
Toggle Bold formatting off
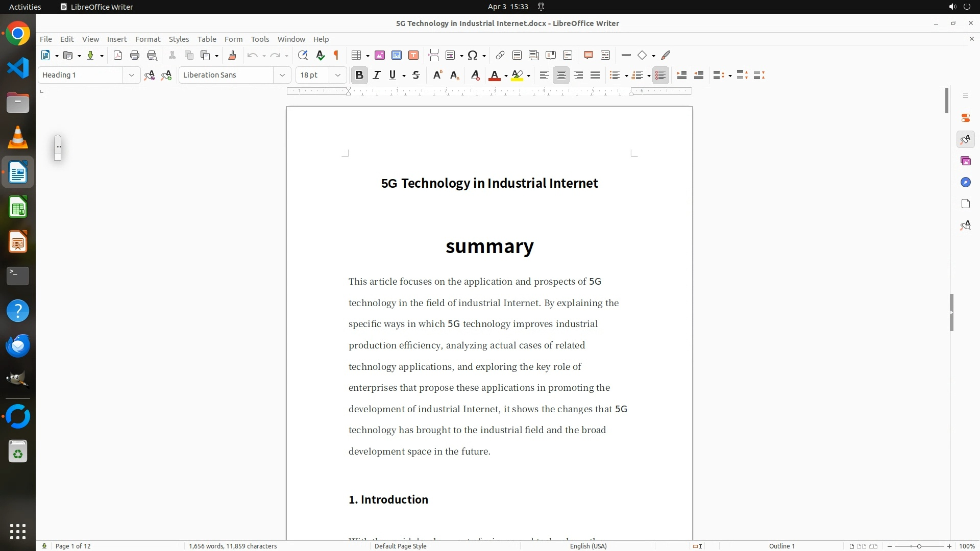click(359, 75)
